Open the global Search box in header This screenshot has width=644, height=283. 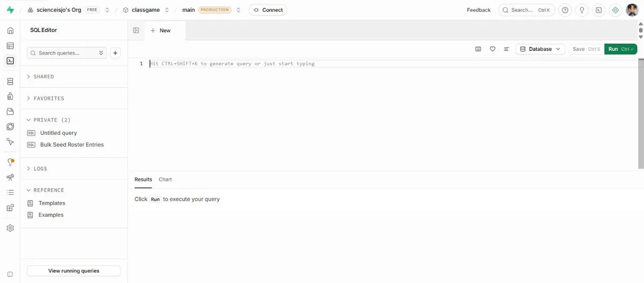(526, 10)
